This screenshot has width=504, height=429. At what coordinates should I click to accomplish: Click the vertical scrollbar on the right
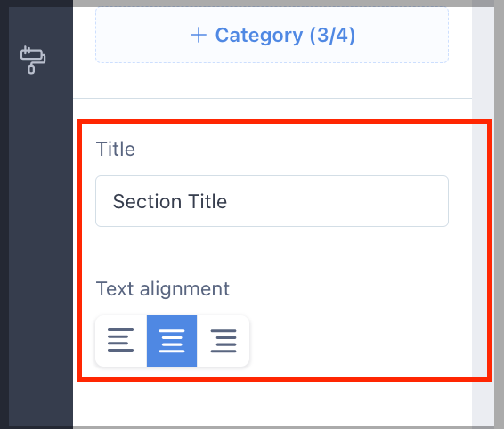click(484, 215)
